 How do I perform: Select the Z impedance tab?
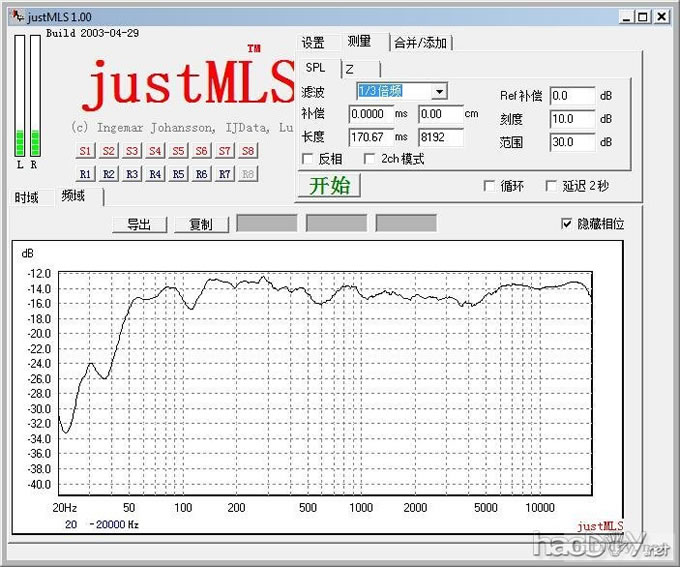(350, 68)
